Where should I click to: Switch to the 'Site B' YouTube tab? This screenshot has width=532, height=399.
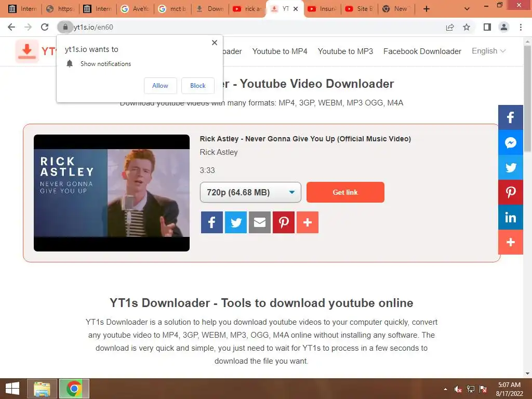coord(360,9)
